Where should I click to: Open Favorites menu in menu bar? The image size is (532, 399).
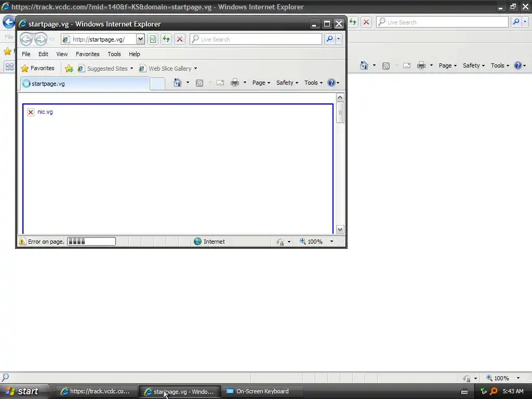point(87,54)
